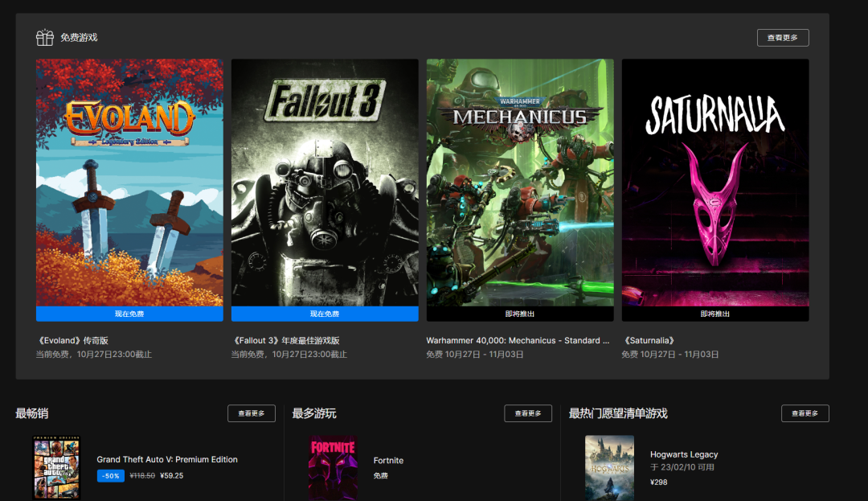Click 查看更多 next to 最热门愿望清单游戏
Screen dimensions: 868x501
(805, 413)
